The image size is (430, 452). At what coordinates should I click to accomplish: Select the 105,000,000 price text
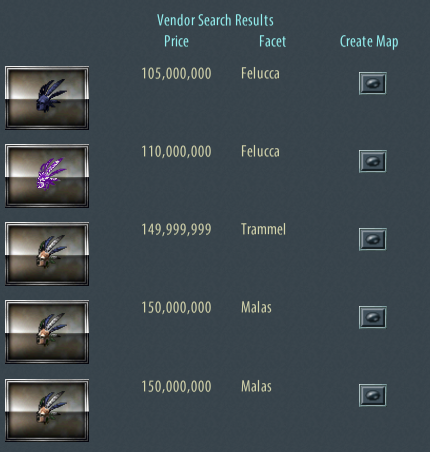(176, 73)
